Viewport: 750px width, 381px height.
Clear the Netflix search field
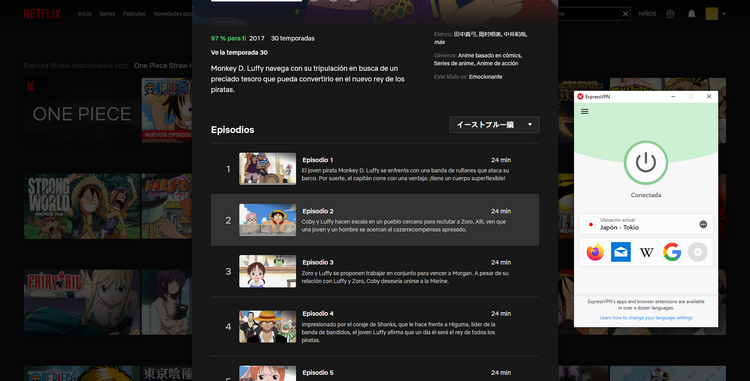click(625, 14)
